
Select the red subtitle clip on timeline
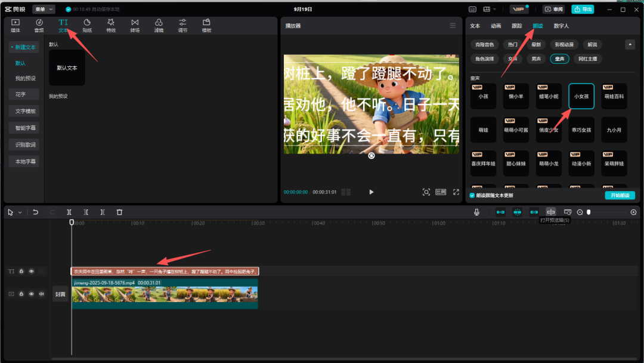(x=165, y=271)
